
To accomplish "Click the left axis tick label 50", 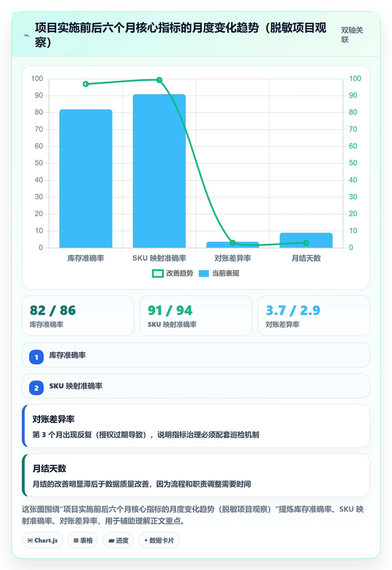I will coord(39,163).
